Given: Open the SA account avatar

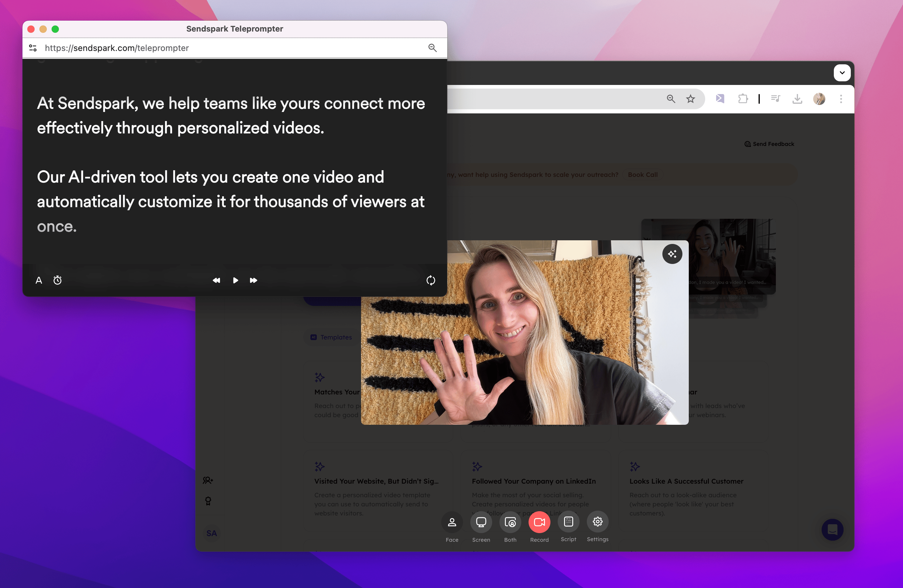Looking at the screenshot, I should tap(212, 533).
